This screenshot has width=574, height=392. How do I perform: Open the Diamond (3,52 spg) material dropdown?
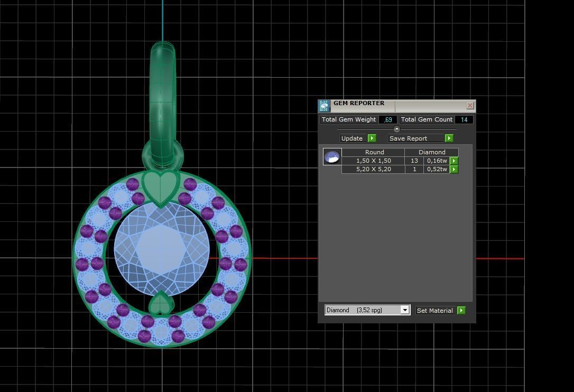tap(404, 310)
